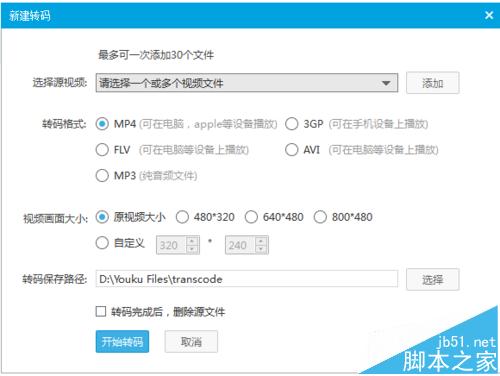Increase the 240 height stepper value

point(261,241)
